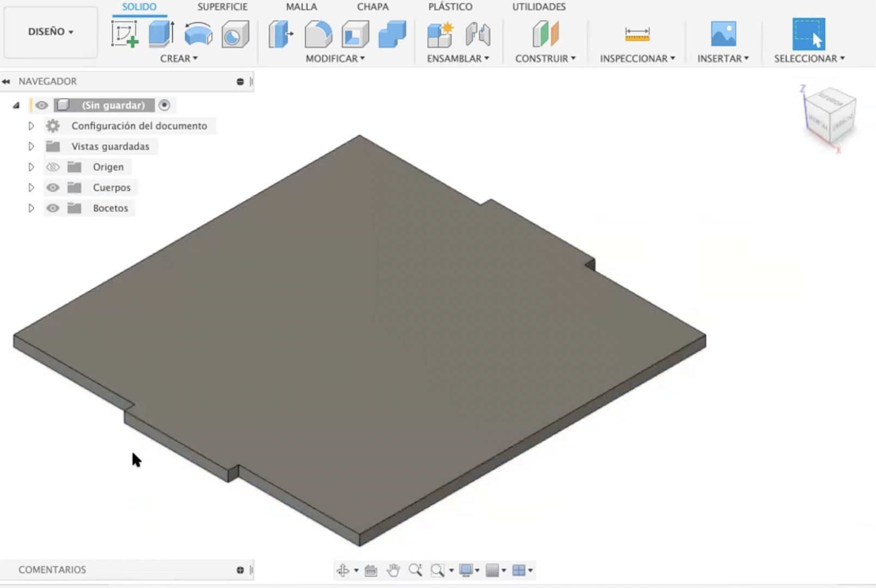Activate the Zoom tool at the bottom

(417, 570)
